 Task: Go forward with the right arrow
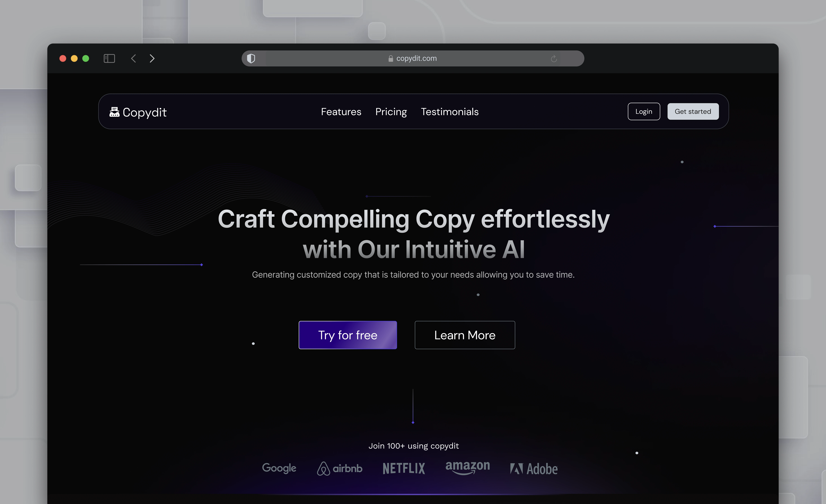pos(152,58)
